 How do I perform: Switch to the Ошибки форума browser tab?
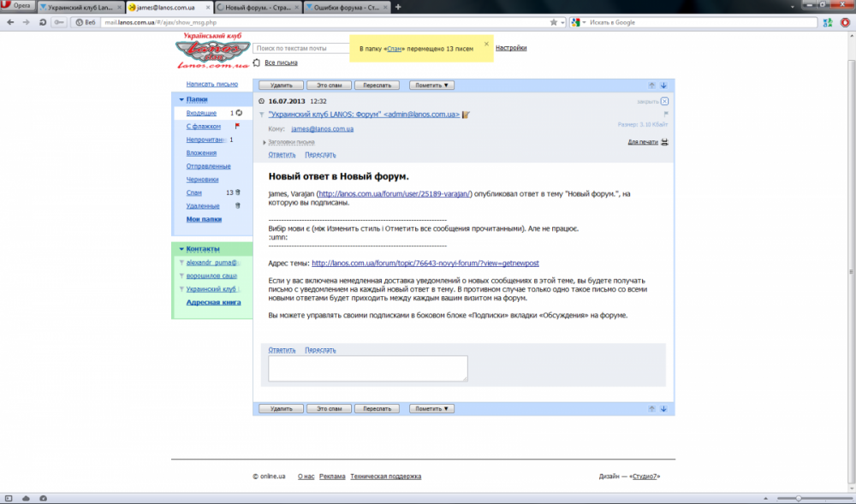[x=347, y=7]
